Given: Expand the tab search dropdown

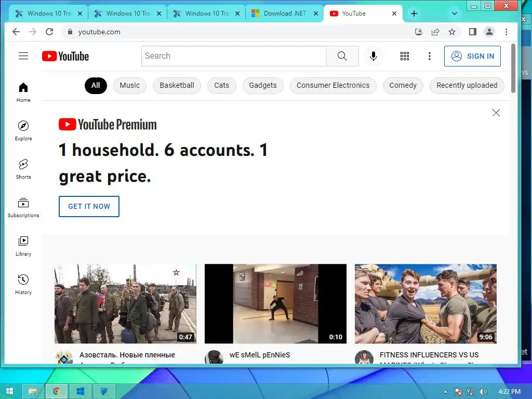Looking at the screenshot, I should tap(455, 14).
